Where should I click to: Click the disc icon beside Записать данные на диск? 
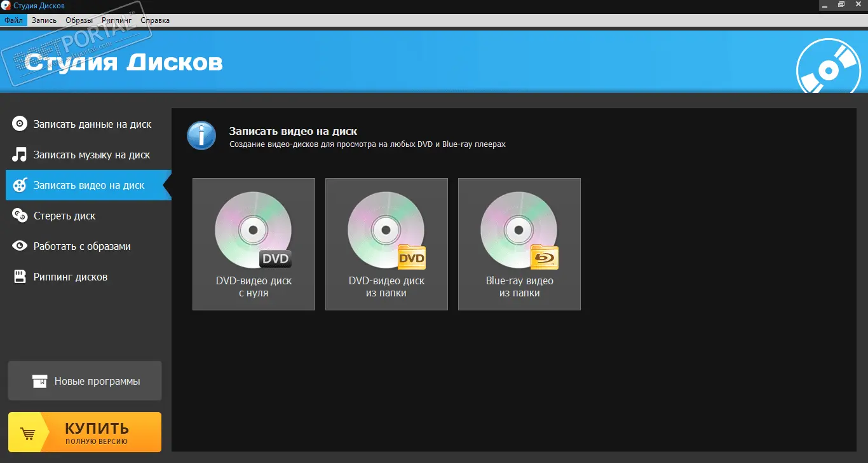[20, 124]
